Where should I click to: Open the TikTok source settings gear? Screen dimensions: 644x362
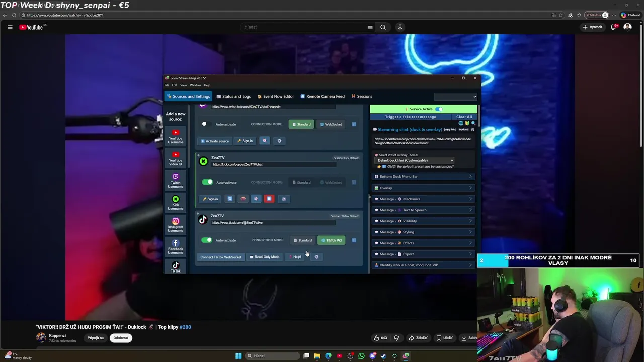(316, 257)
